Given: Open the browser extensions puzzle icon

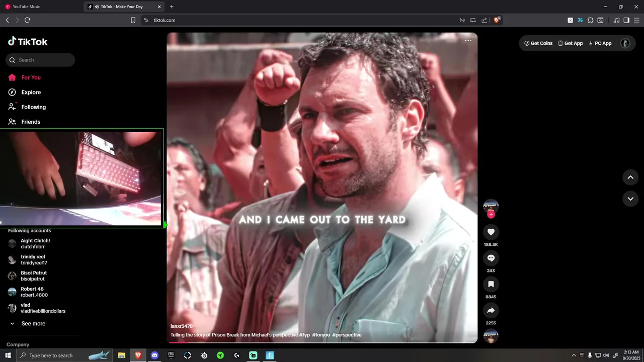Looking at the screenshot, I should (x=590, y=20).
